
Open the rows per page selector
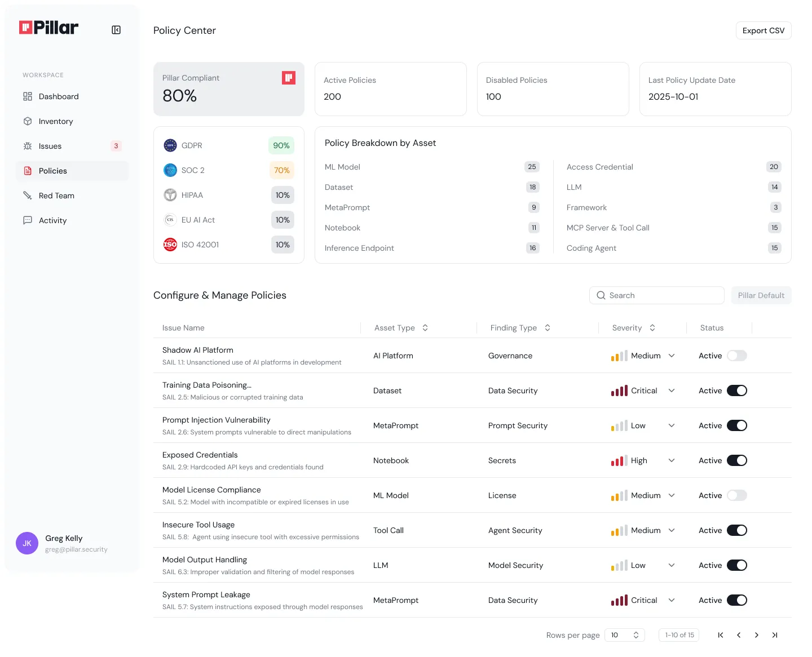coord(624,635)
